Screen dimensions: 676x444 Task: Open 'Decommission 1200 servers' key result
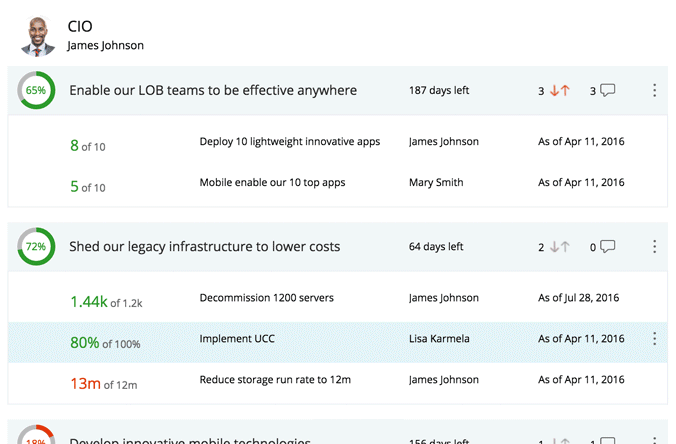click(x=266, y=298)
